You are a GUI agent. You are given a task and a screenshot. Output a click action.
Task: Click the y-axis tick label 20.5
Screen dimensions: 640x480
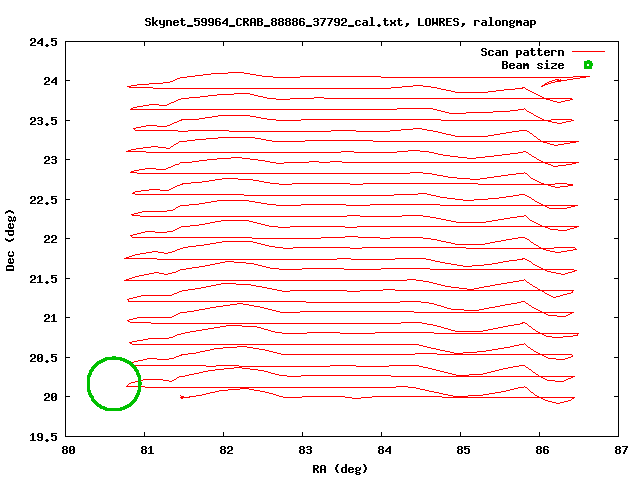tap(43, 358)
